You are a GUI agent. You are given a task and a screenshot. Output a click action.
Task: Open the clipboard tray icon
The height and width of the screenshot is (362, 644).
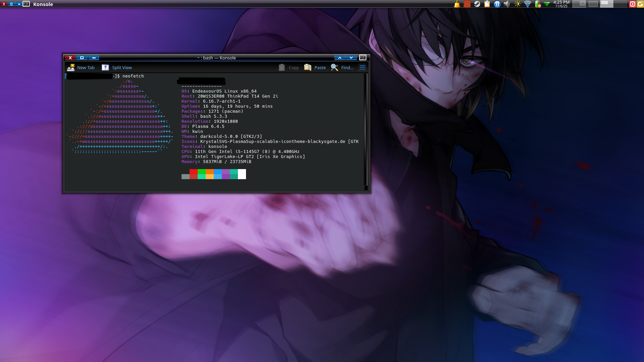487,4
